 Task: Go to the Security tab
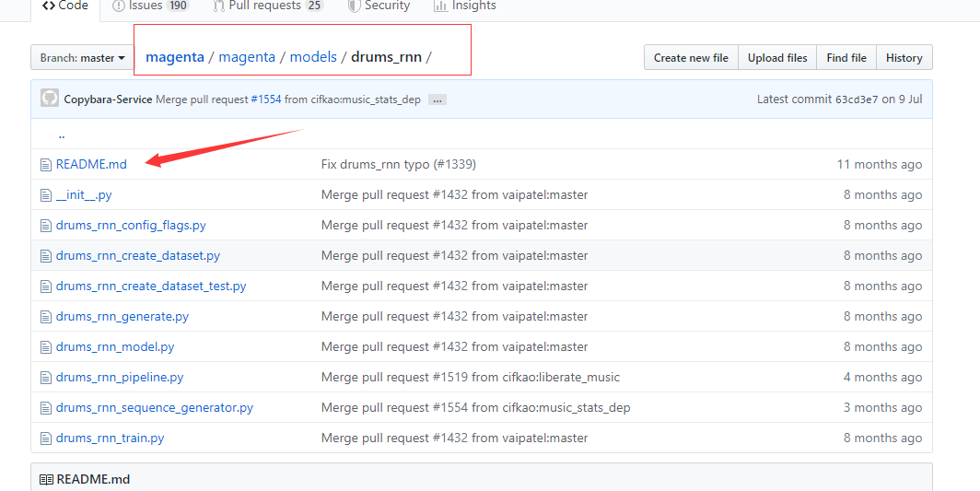click(x=379, y=6)
